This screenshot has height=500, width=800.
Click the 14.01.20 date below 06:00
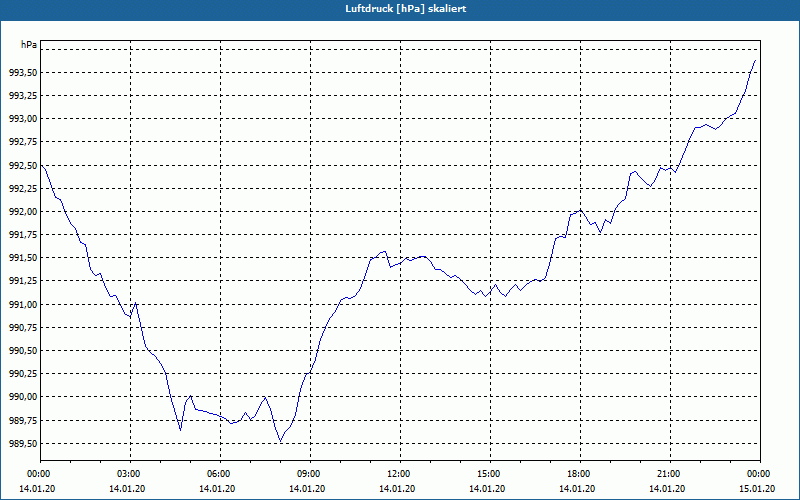[x=217, y=489]
